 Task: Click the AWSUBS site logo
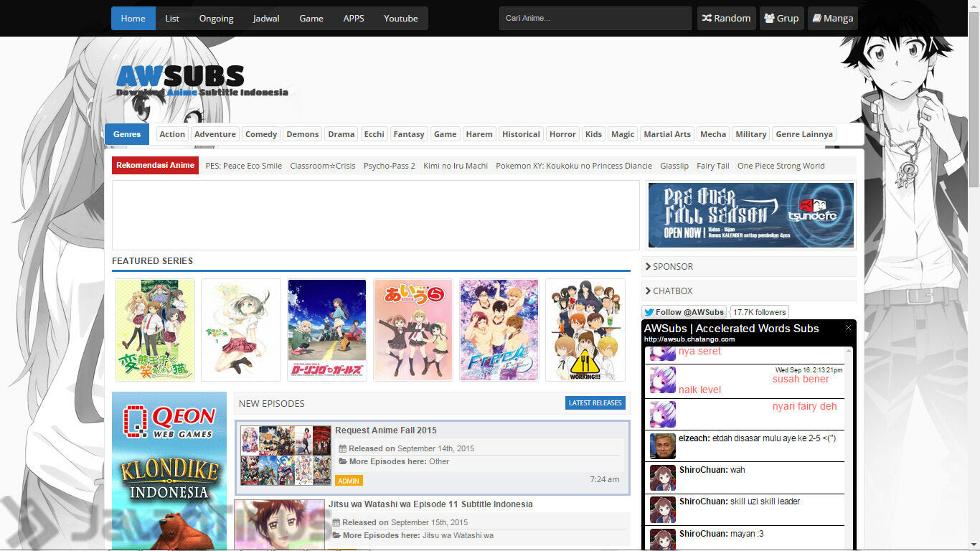coord(202,80)
